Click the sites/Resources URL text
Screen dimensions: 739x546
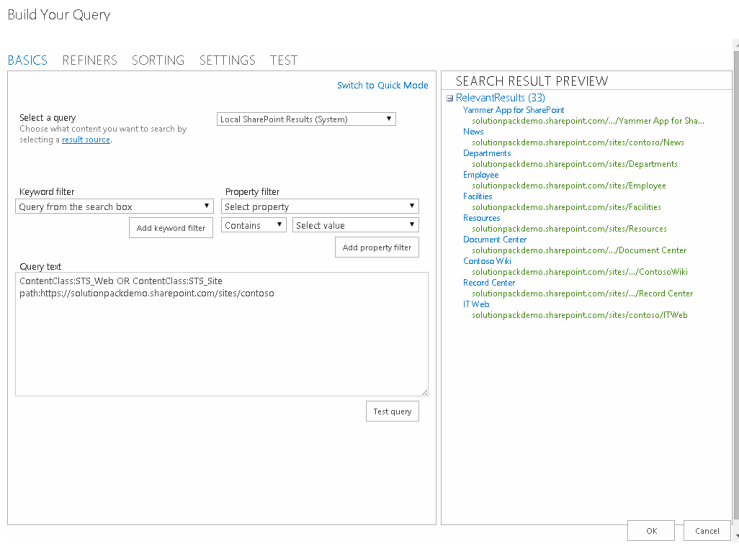(x=569, y=229)
